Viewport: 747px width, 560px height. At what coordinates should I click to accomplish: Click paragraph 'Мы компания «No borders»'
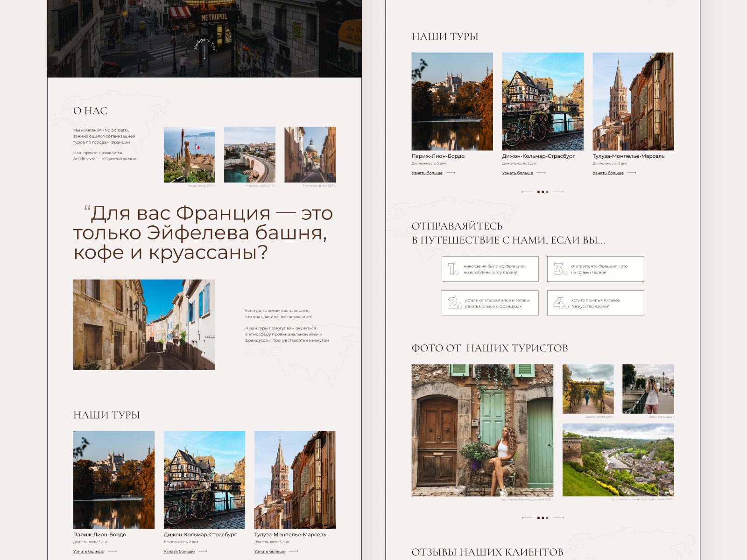(x=104, y=136)
